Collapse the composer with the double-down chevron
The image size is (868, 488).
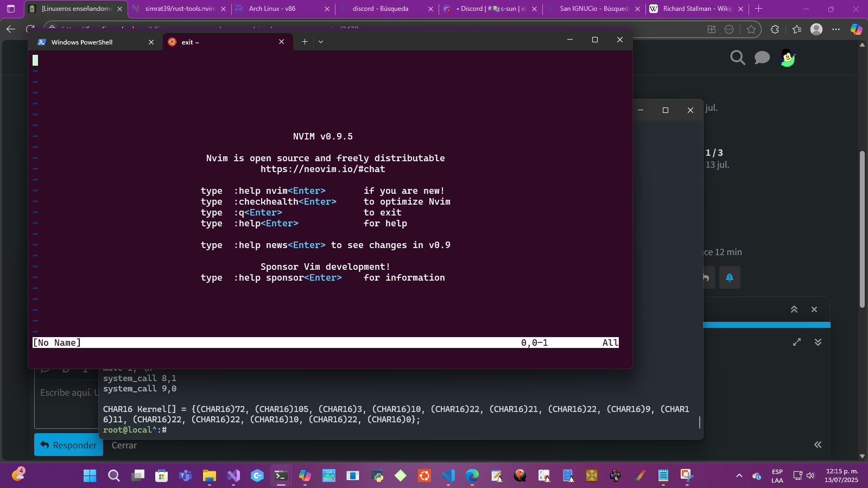818,342
